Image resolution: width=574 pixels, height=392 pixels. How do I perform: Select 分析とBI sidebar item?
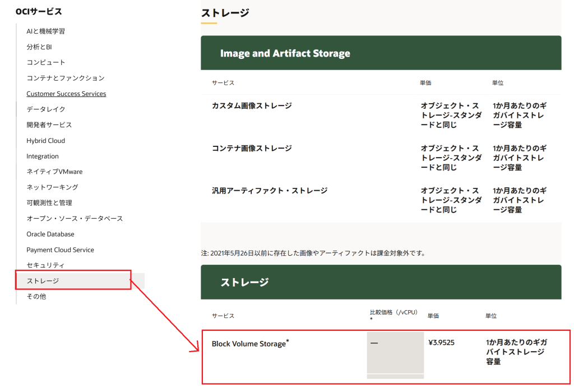click(39, 47)
